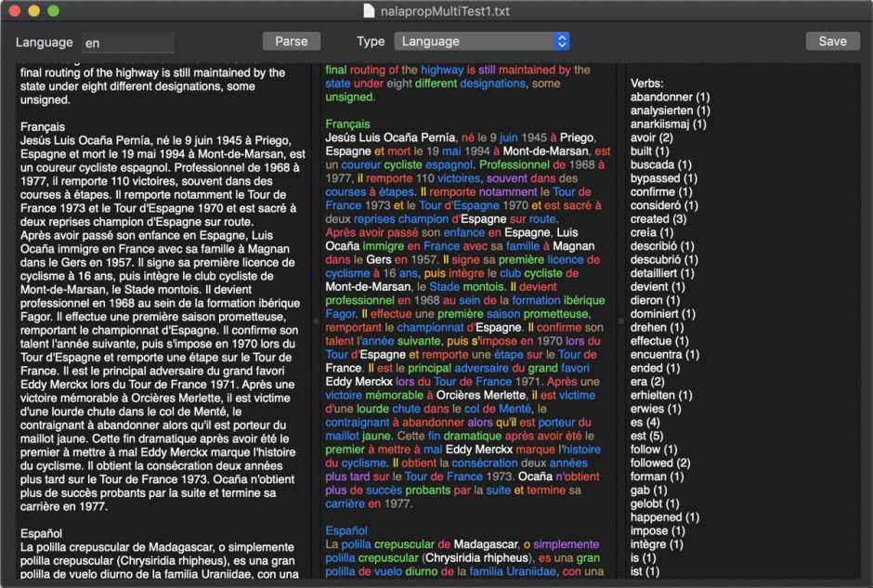Click the green 'Français' heading in middle pane

click(x=347, y=124)
